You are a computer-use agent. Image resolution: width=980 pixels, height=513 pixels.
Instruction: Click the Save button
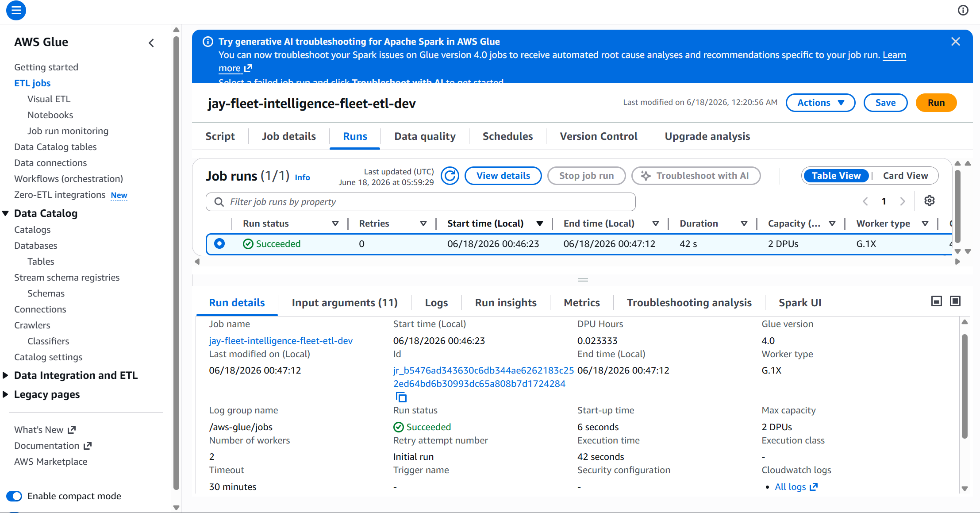tap(885, 103)
